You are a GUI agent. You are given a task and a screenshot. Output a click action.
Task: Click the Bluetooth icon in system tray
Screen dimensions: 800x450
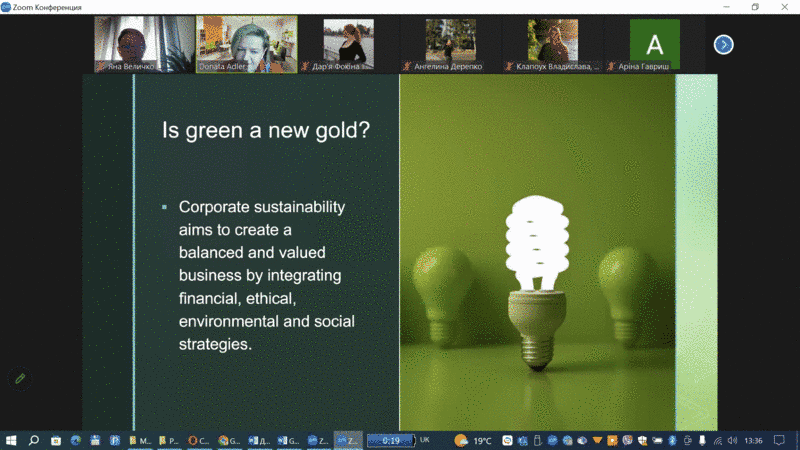click(x=673, y=440)
